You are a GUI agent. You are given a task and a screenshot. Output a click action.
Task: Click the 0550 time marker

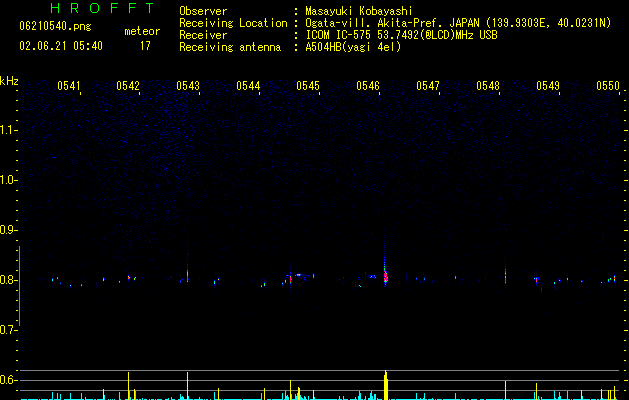(608, 86)
